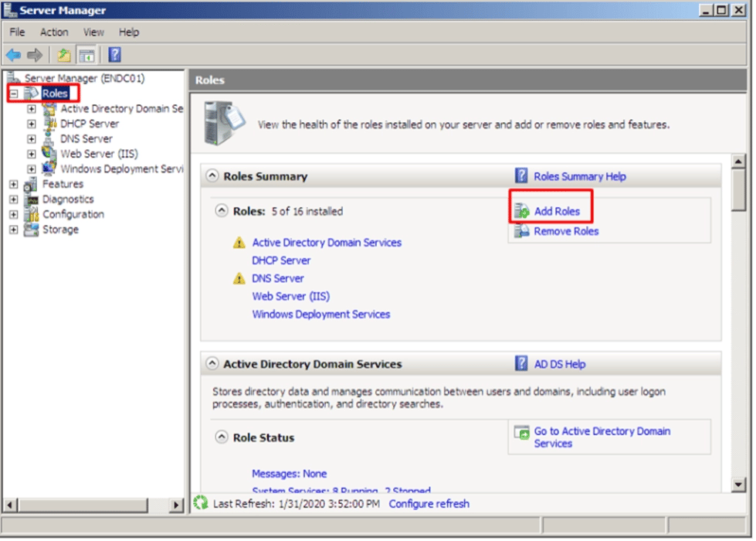Expand the Windows Deployment Services tree node
Image resolution: width=756 pixels, height=541 pixels.
(32, 169)
